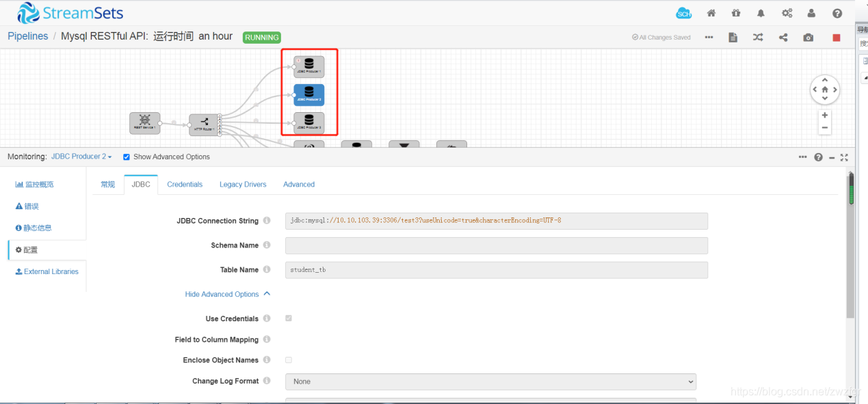Go to Pipelines breadcrumb link
The width and height of the screenshot is (868, 404).
(28, 36)
